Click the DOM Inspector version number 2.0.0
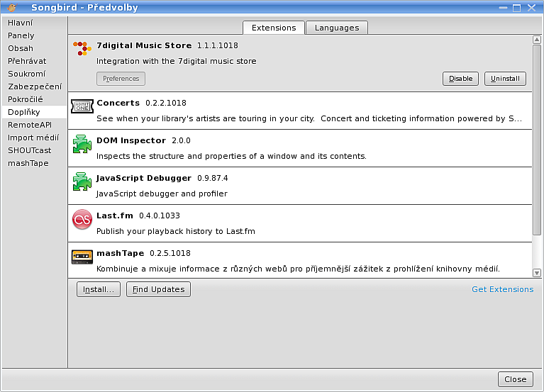544x392 pixels. pos(181,141)
